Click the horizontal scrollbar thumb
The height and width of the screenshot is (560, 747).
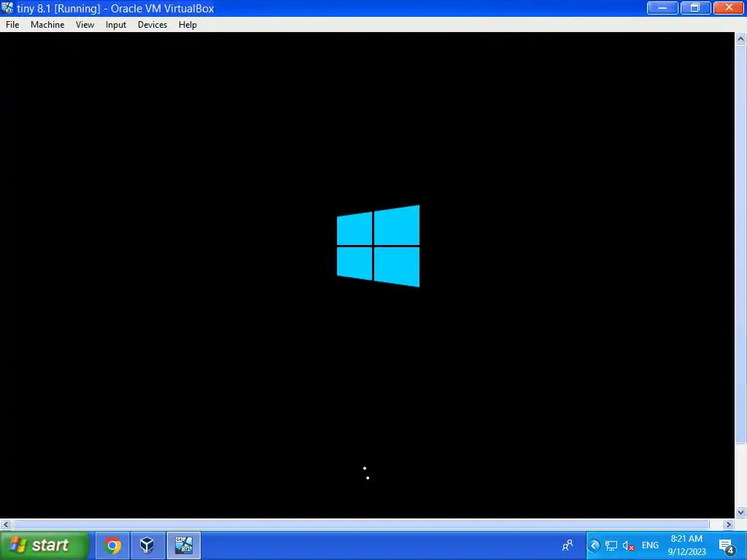(x=361, y=524)
